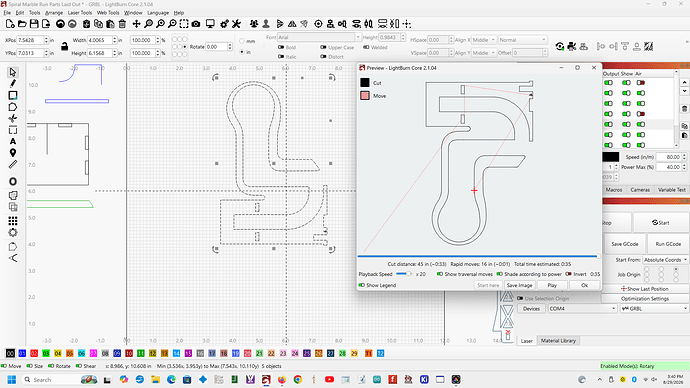
Task: Switch to the Material Library tab
Action: (558, 340)
